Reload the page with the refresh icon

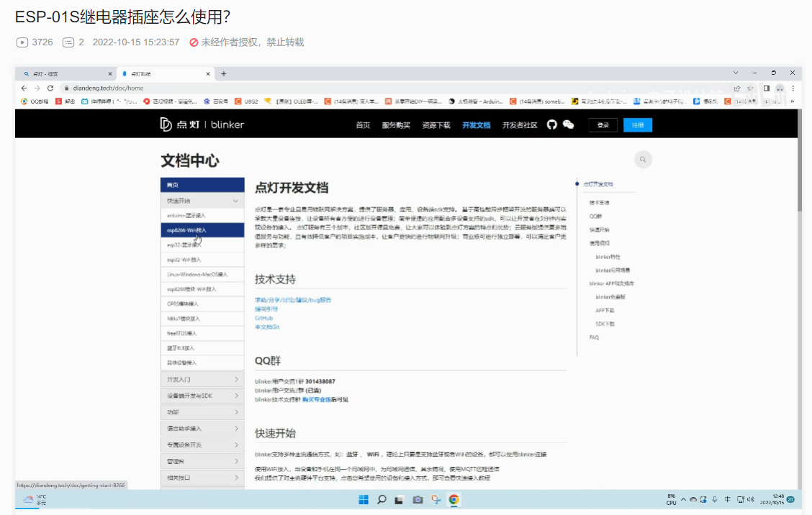50,88
